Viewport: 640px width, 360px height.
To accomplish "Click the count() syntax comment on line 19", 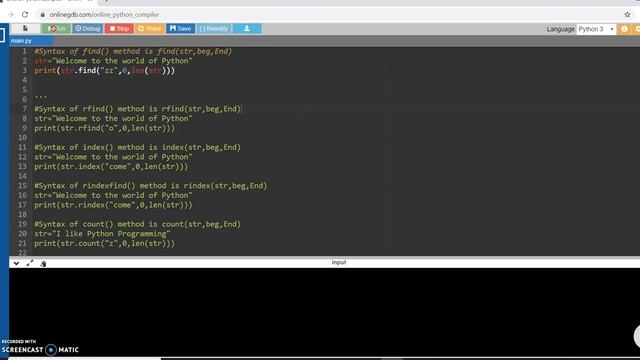I will pos(138,224).
